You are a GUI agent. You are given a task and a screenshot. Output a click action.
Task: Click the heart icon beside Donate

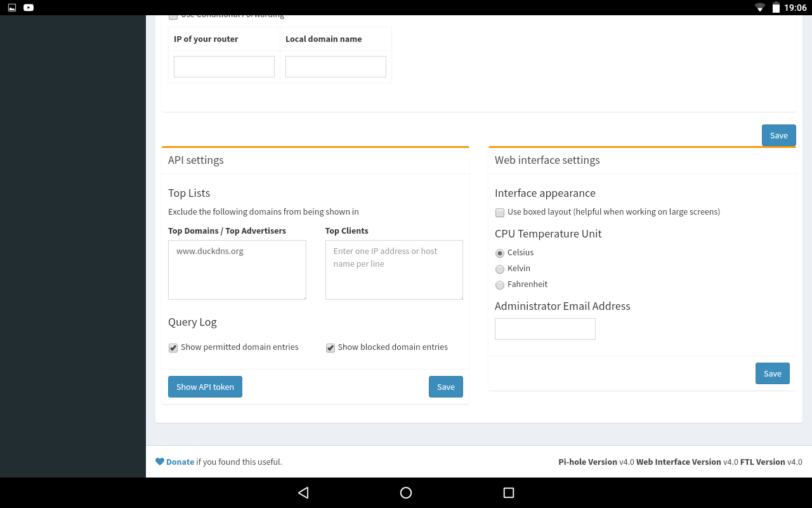[160, 462]
